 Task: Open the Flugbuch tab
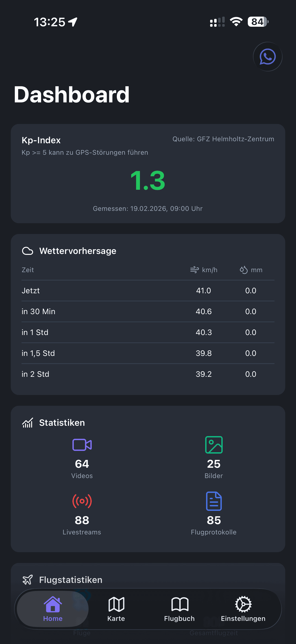click(x=179, y=609)
